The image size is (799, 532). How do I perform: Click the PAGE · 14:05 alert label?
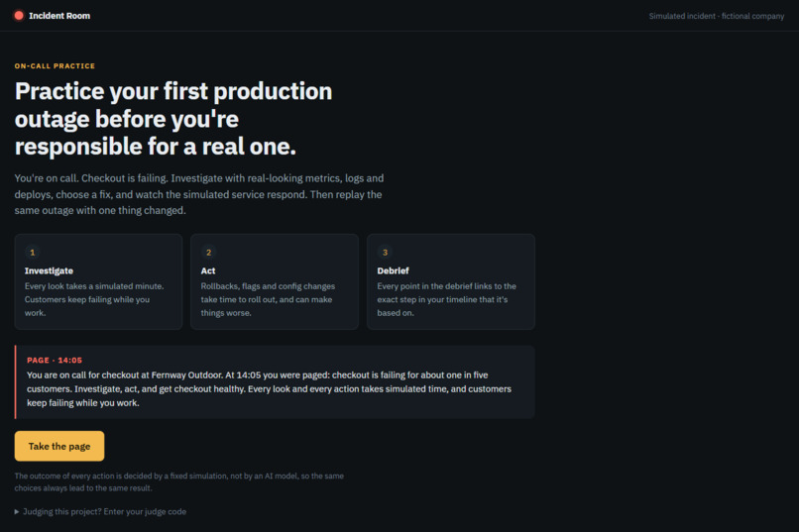coord(55,360)
